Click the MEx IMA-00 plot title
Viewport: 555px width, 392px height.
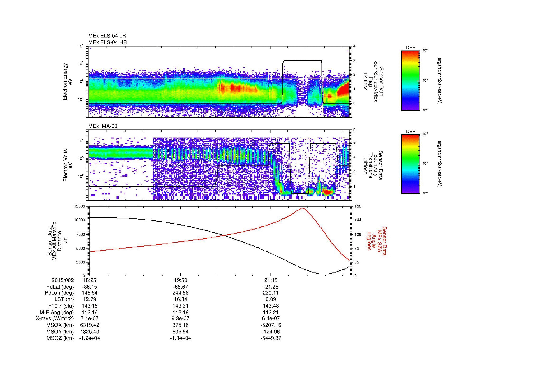click(x=103, y=126)
